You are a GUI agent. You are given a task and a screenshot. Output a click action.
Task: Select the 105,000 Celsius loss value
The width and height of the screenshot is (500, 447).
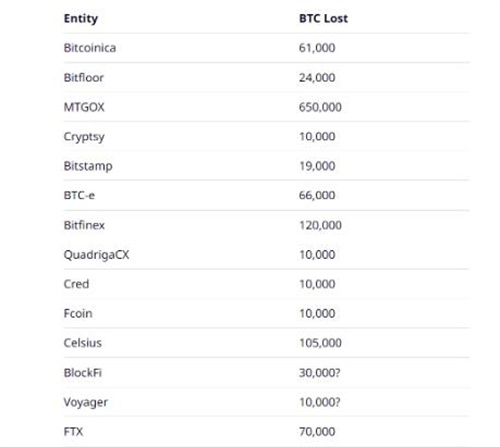coord(320,343)
